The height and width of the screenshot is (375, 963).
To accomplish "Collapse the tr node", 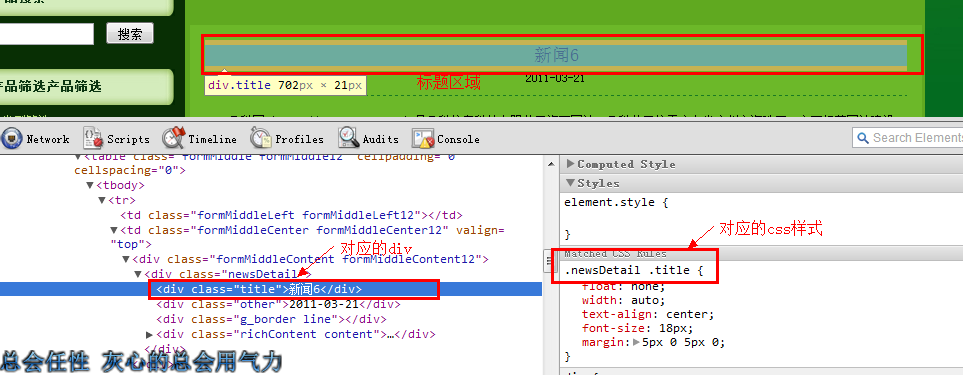I will click(x=103, y=200).
